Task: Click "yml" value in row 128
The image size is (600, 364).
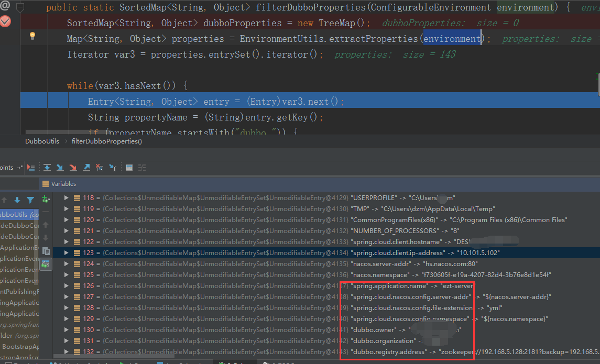Action: click(x=494, y=308)
